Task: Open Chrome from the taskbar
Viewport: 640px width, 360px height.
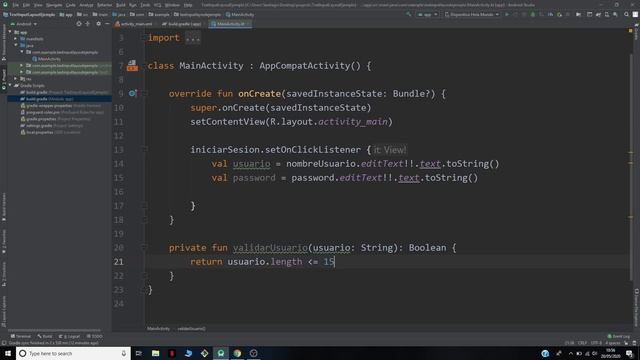Action: (x=237, y=353)
